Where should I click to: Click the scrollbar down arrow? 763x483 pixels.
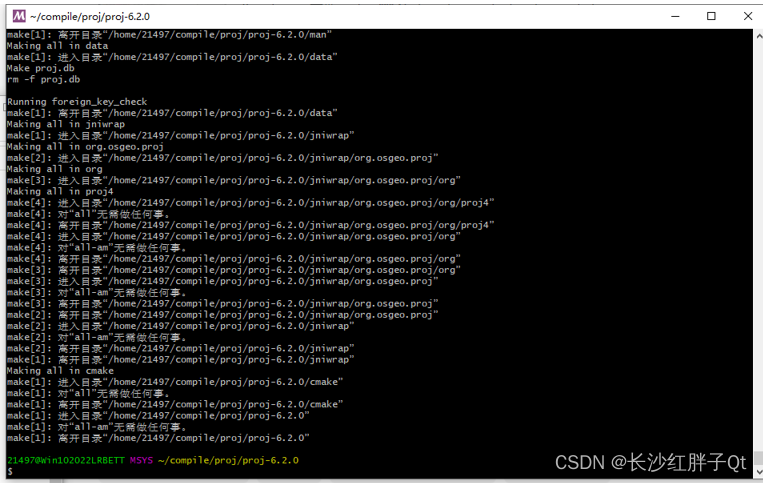click(x=758, y=472)
